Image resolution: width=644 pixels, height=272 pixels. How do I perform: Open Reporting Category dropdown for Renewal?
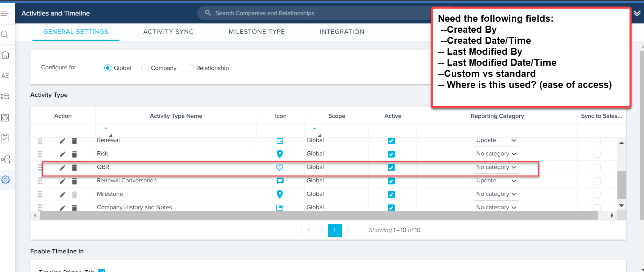click(x=496, y=140)
